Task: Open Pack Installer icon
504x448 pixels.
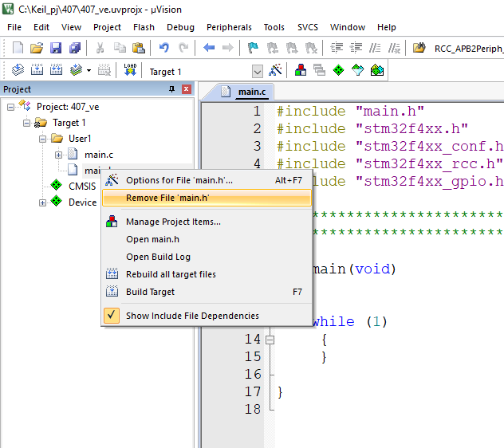Action: coord(377,69)
